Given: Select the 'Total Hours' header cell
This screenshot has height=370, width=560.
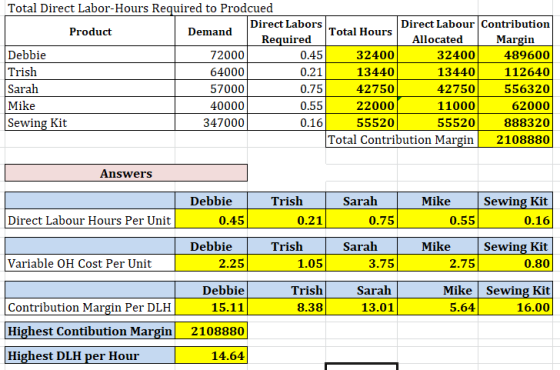Looking at the screenshot, I should pos(361,31).
